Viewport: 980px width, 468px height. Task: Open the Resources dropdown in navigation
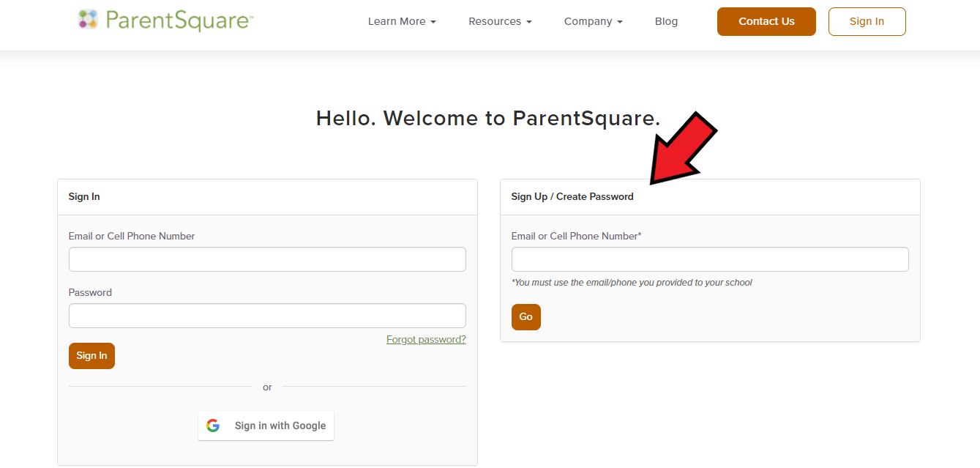point(500,21)
